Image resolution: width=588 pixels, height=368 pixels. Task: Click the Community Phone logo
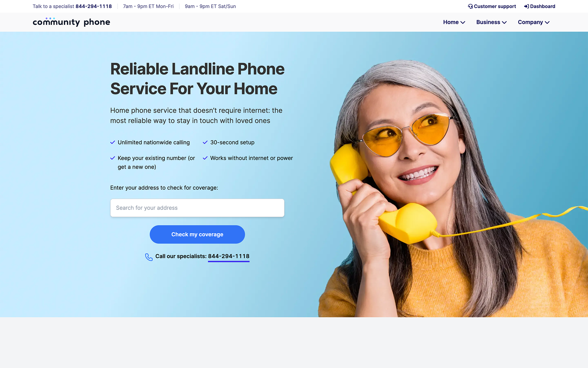click(71, 22)
